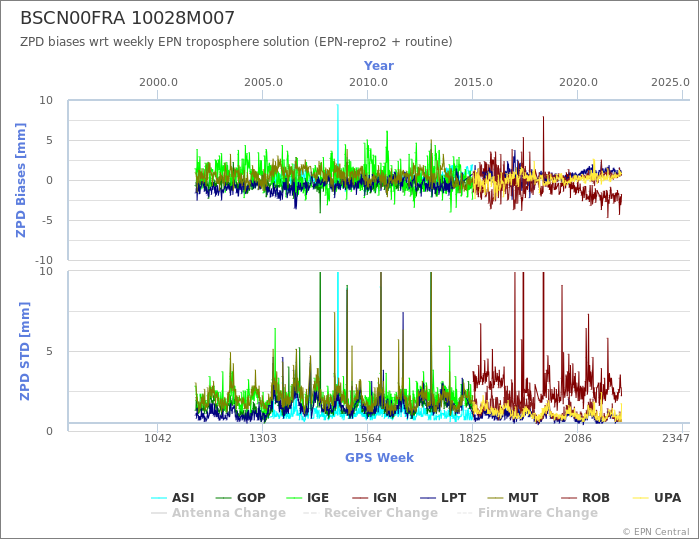Click the 2025.0 year tick label
Viewport: 700px width, 540px height.
pyautogui.click(x=670, y=83)
